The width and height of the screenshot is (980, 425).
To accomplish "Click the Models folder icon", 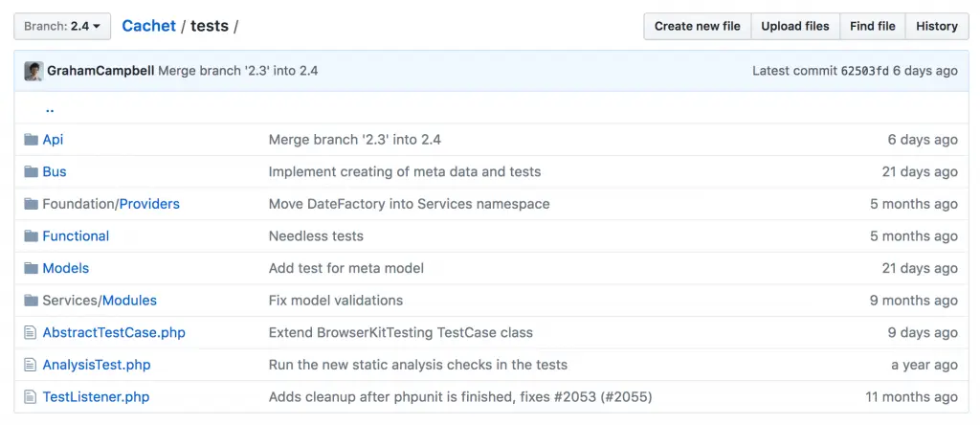I will pyautogui.click(x=31, y=269).
